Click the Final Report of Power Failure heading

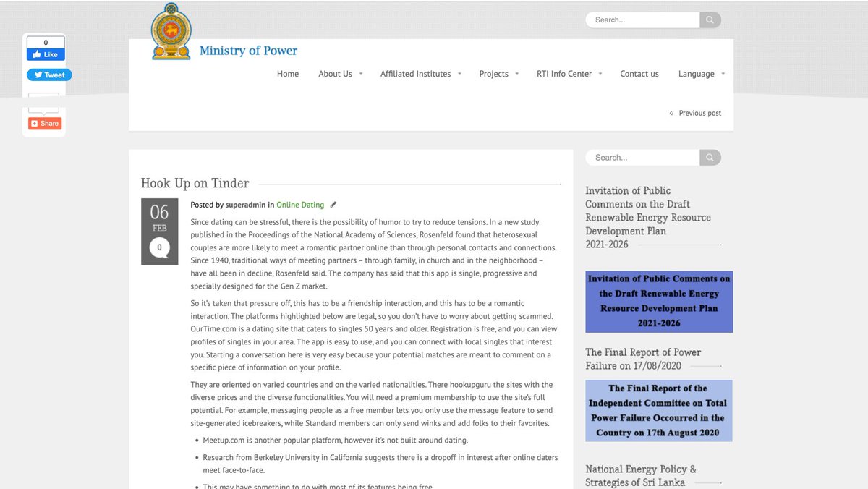643,359
